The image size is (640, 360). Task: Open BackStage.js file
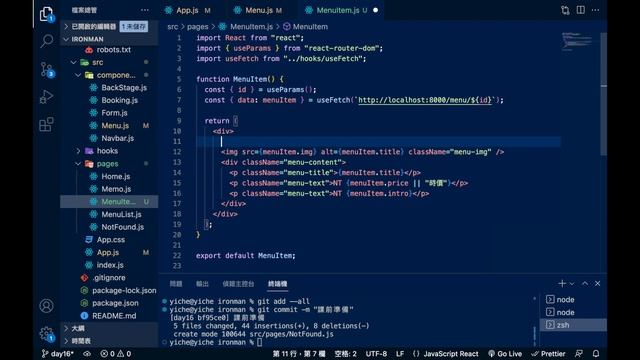(109, 88)
